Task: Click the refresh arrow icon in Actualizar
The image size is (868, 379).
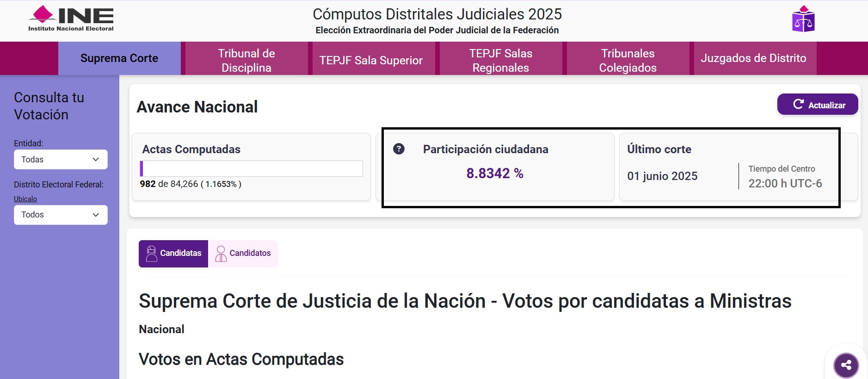Action: click(x=798, y=105)
